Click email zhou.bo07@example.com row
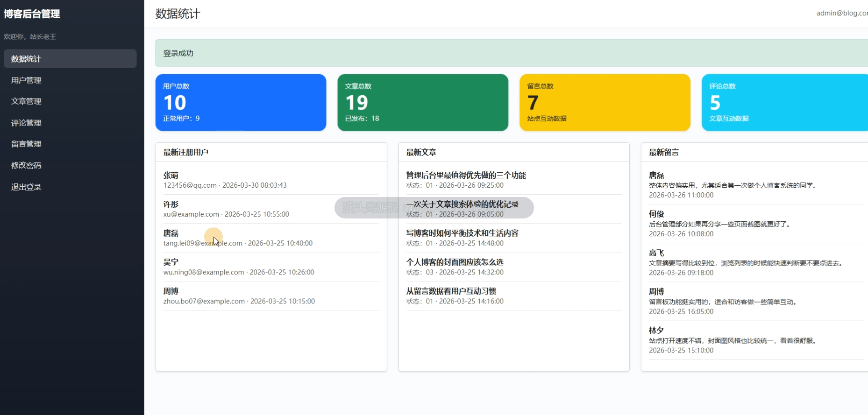This screenshot has width=868, height=415. (239, 301)
